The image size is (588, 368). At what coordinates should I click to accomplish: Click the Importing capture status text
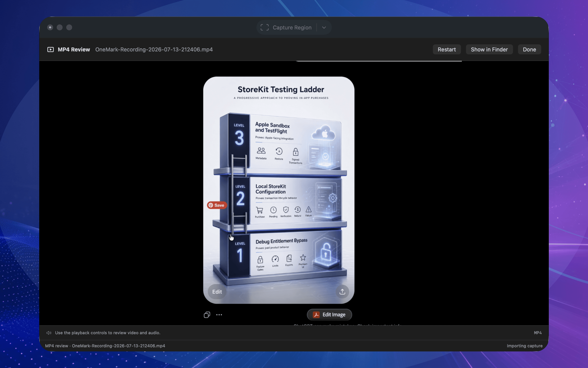point(524,346)
